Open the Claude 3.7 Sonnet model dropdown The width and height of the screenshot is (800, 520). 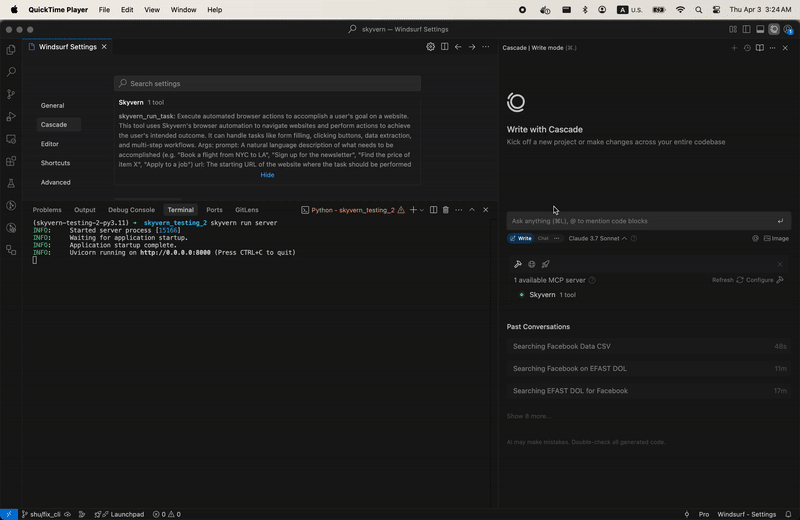[598, 239]
